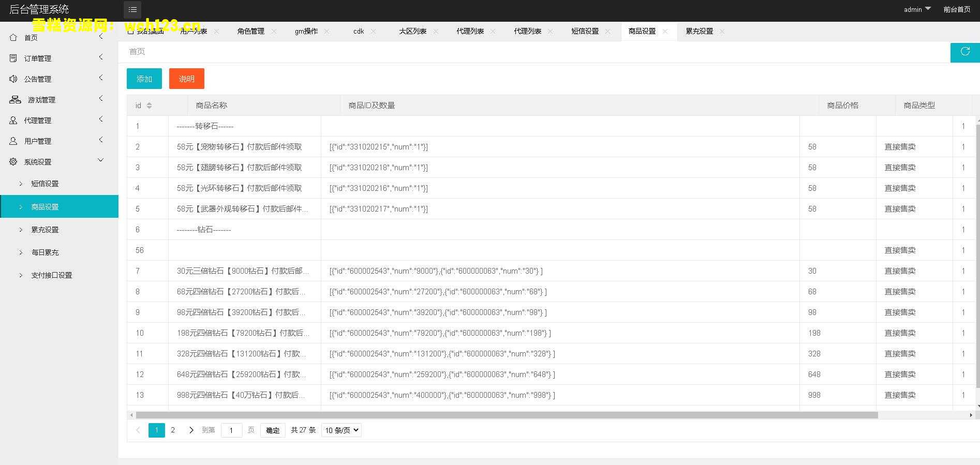
Task: Switch to the 短信设置 tab
Action: 585,32
